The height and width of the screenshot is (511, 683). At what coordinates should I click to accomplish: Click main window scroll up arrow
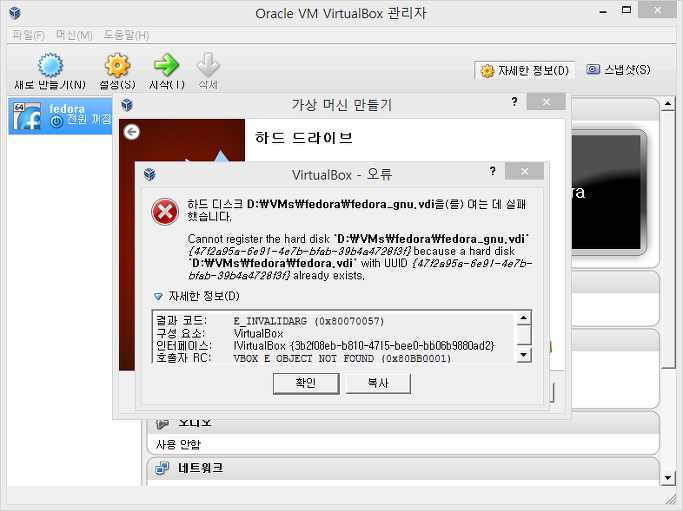(668, 104)
